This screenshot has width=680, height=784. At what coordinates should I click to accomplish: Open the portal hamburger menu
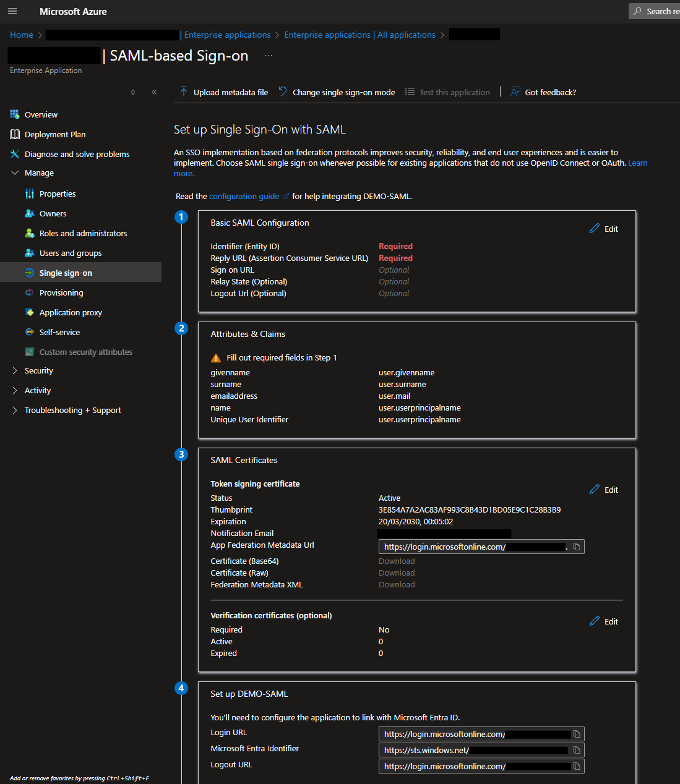12,11
